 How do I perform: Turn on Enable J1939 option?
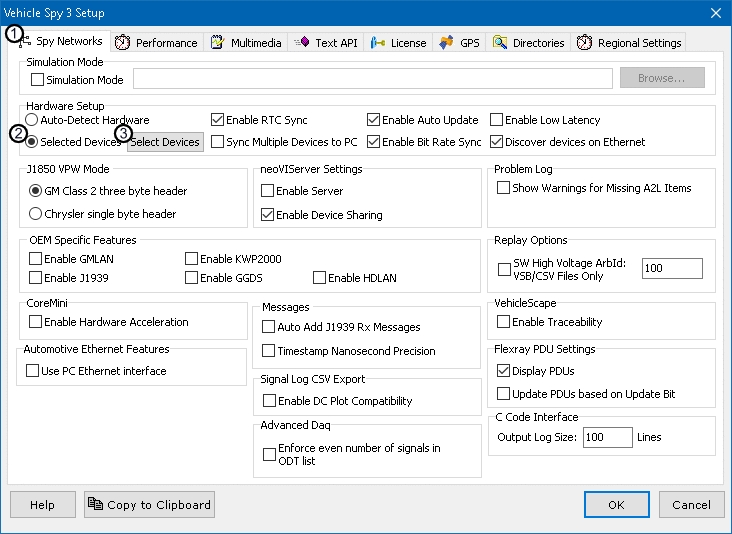pyautogui.click(x=36, y=278)
